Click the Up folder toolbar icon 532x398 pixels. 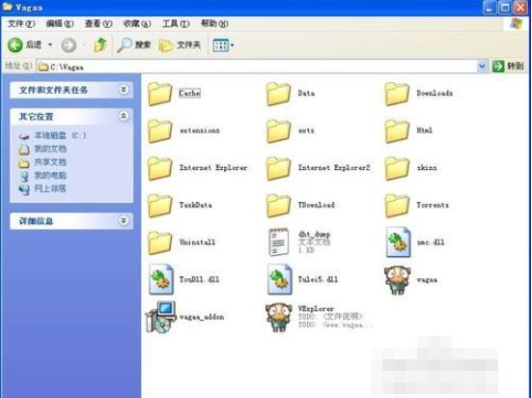pyautogui.click(x=100, y=44)
